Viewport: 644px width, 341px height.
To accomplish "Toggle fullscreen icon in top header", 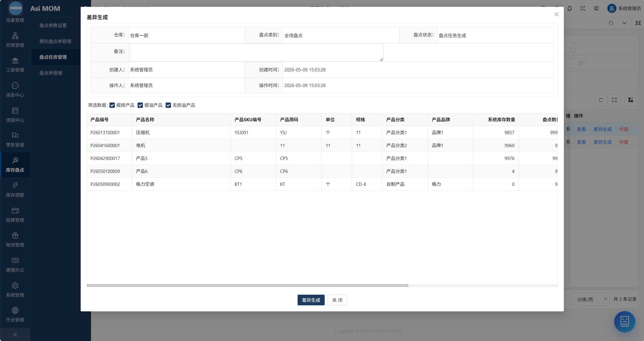I will pyautogui.click(x=583, y=8).
